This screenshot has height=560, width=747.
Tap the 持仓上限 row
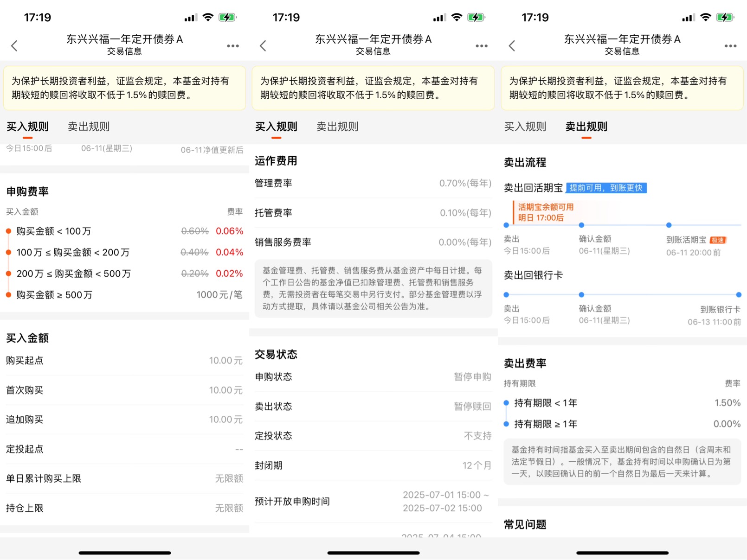124,508
